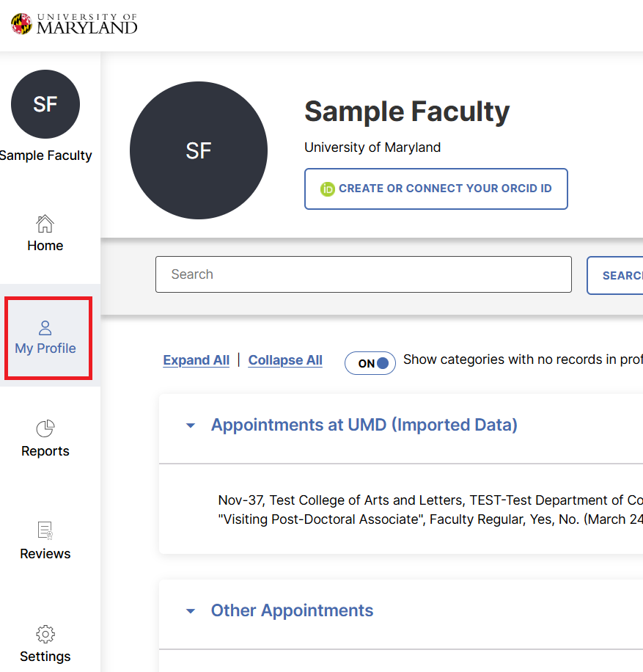Click the Expand All link
The height and width of the screenshot is (672, 643).
pos(196,360)
